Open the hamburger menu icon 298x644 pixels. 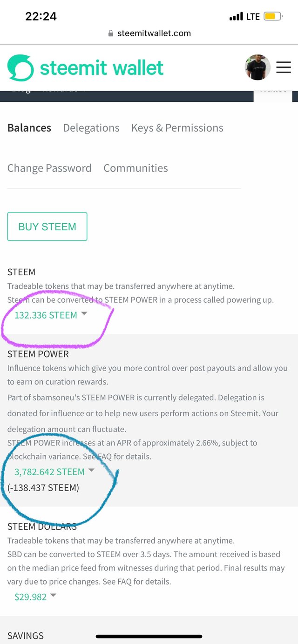tap(284, 68)
